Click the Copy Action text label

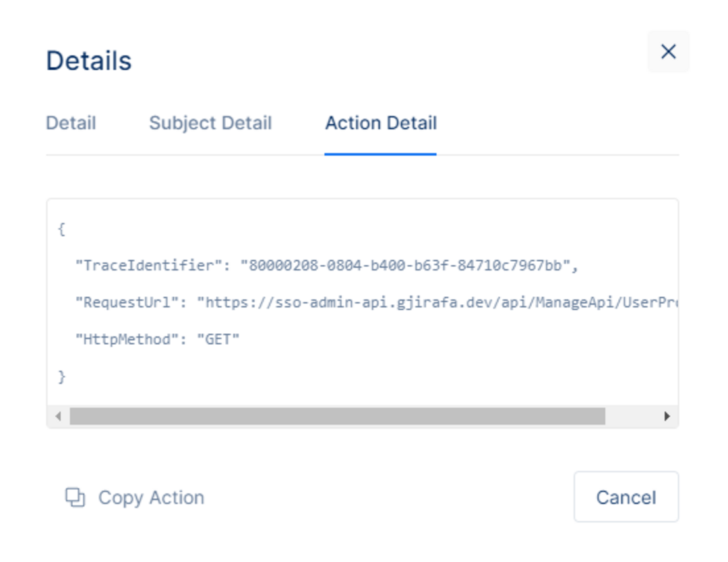[x=152, y=497]
